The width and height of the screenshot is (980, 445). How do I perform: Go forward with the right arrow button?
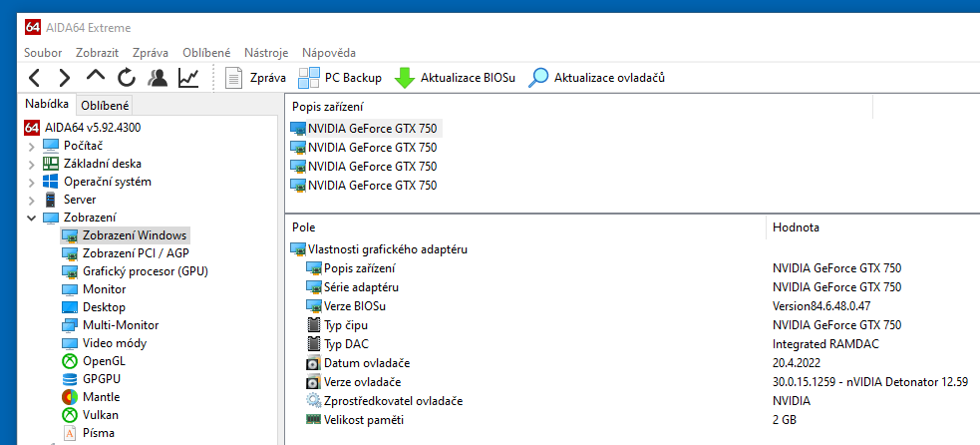click(x=65, y=78)
